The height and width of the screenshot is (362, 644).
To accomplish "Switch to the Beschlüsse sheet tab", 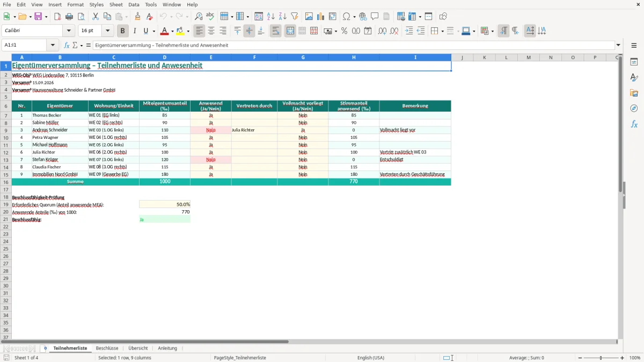I will tap(107, 348).
